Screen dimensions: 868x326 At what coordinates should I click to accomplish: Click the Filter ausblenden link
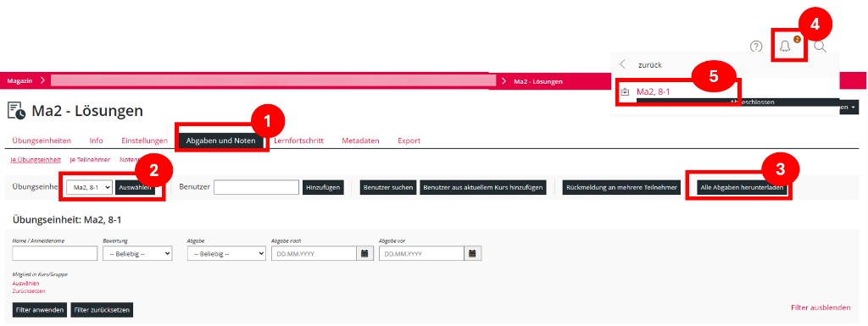pos(821,307)
